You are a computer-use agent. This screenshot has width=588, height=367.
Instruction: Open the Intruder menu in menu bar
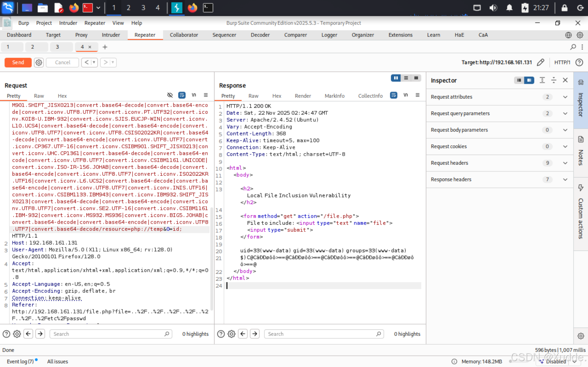68,23
